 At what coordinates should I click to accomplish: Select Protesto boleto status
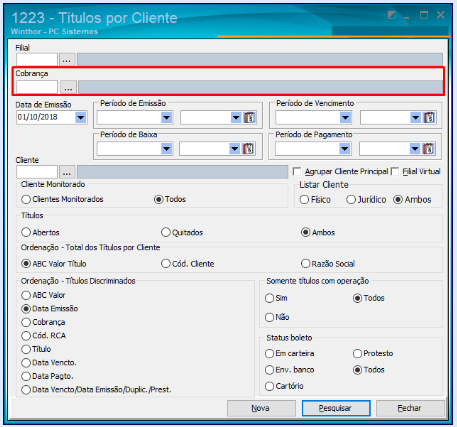click(x=357, y=353)
